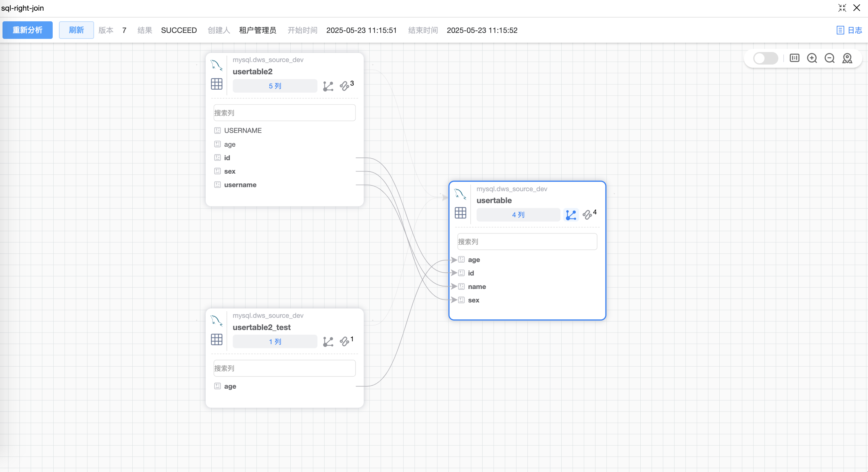
Task: Collapse the 5 列 column list
Action: [x=275, y=86]
